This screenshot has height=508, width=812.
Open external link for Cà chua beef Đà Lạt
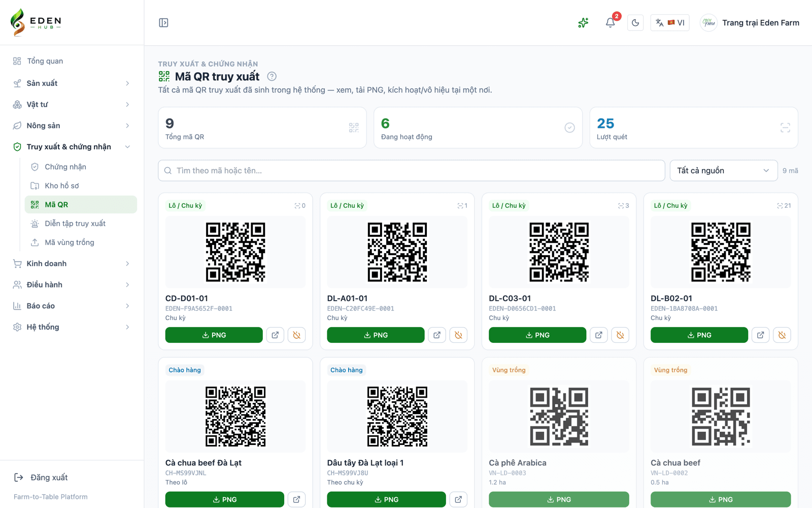pyautogui.click(x=297, y=499)
